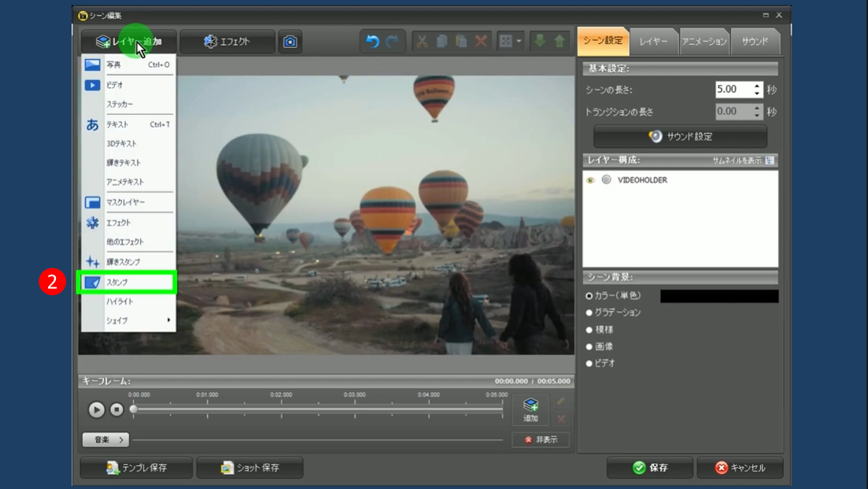Click the camera snapshot icon in toolbar
This screenshot has height=489, width=868.
(290, 42)
